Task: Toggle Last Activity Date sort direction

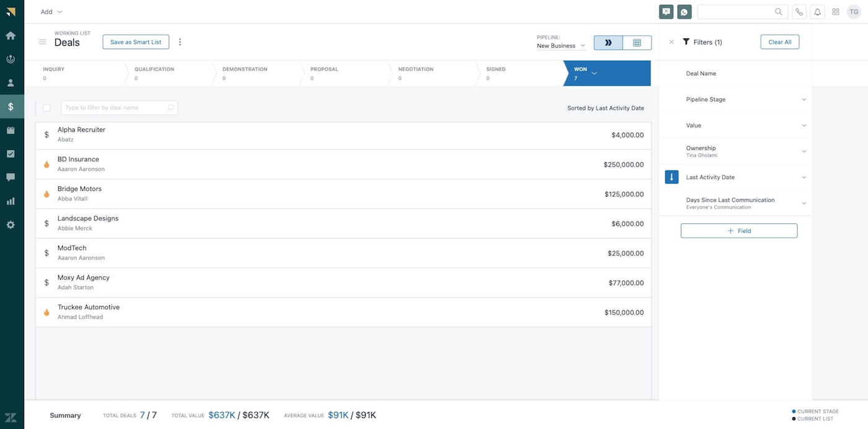Action: pyautogui.click(x=671, y=177)
